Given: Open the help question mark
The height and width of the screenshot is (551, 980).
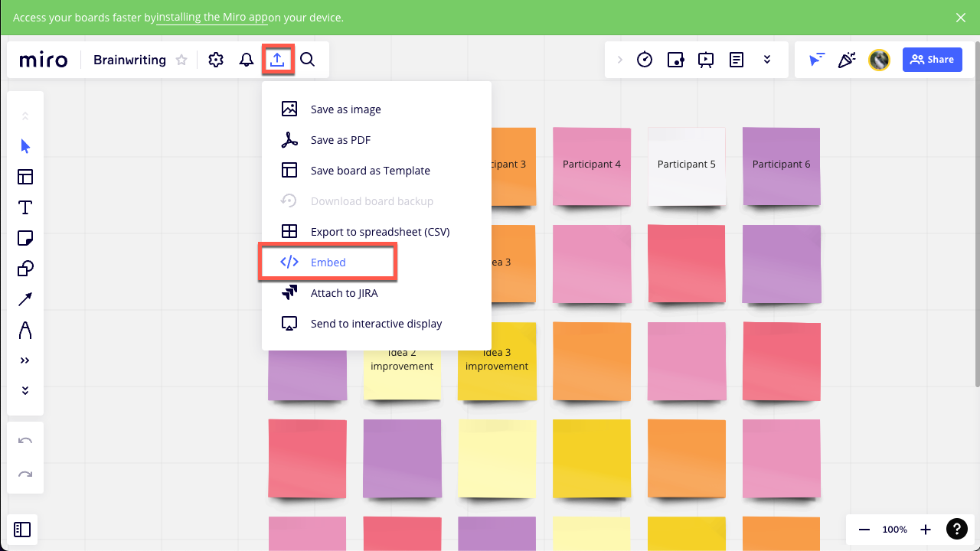Looking at the screenshot, I should tap(957, 529).
